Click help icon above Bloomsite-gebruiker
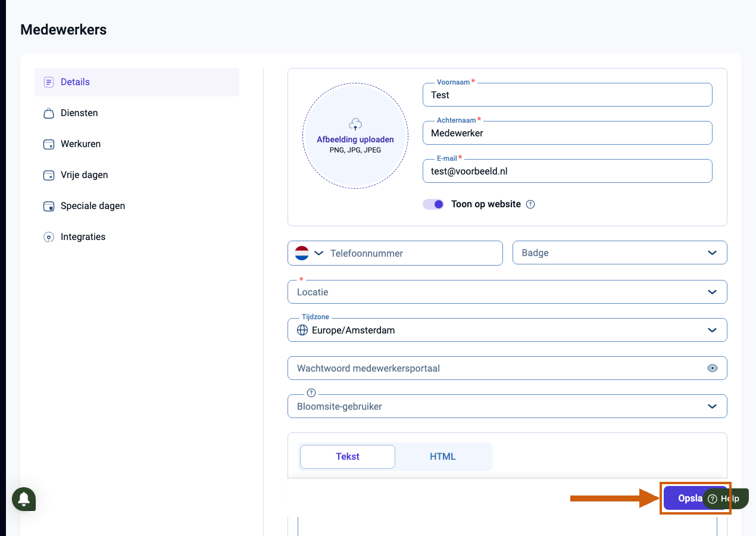This screenshot has width=756, height=536. pyautogui.click(x=311, y=392)
